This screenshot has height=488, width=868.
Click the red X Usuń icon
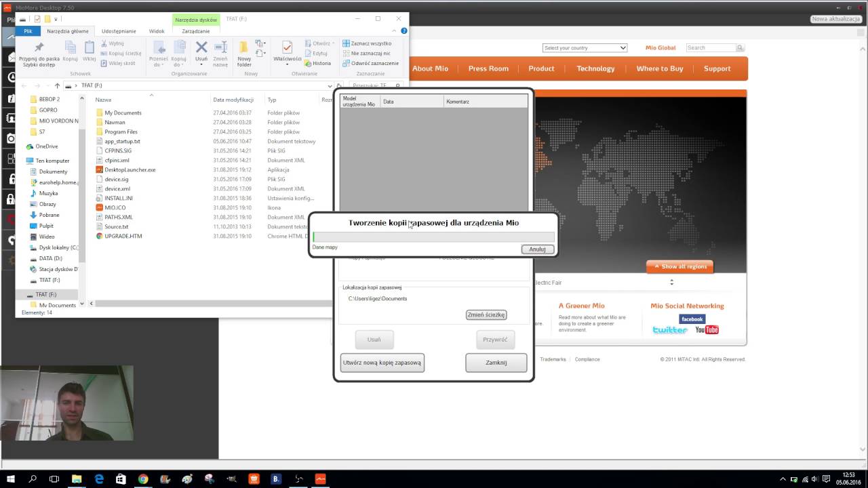201,47
